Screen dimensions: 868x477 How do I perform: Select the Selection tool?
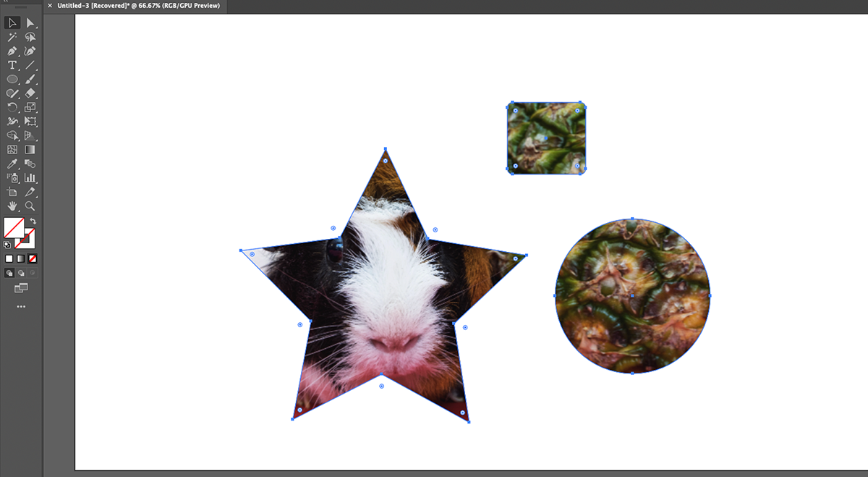point(12,22)
